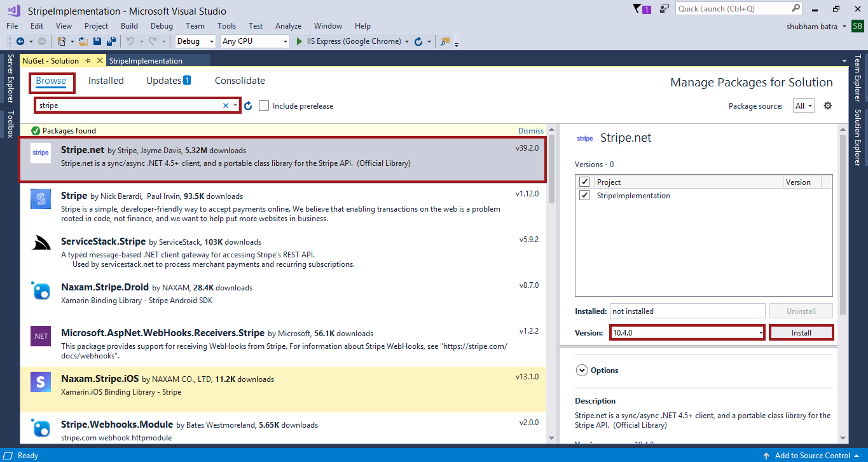Click the Save single-disk toolbar icon
The width and height of the screenshot is (868, 462).
[x=97, y=41]
